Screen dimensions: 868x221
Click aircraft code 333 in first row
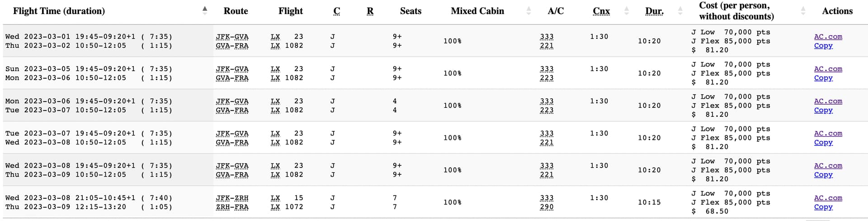click(x=547, y=37)
